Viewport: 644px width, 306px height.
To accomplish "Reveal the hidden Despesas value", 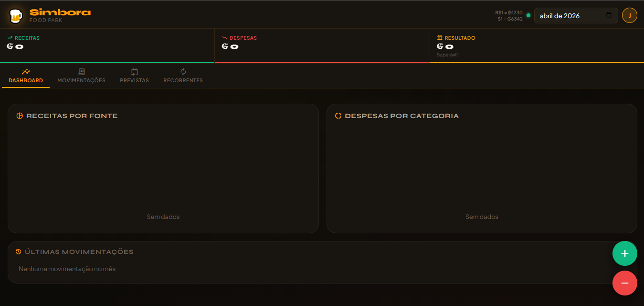I will coord(233,46).
